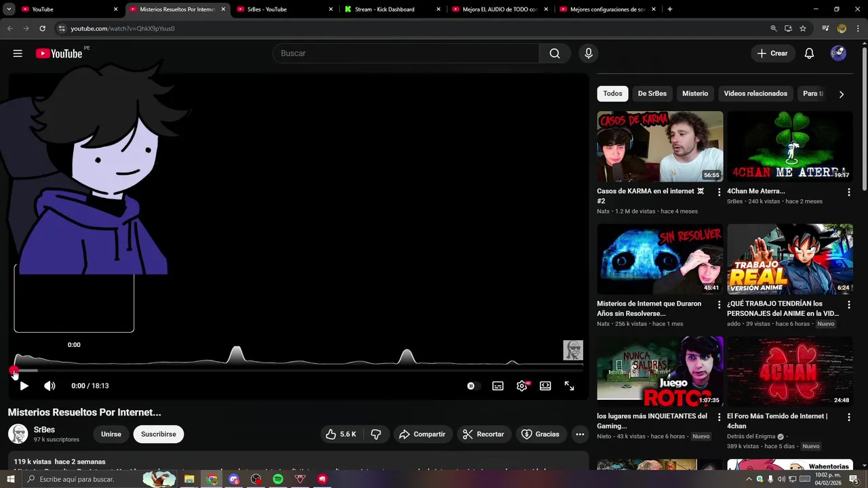Click the channel watermark in player
The height and width of the screenshot is (488, 868).
point(573,350)
